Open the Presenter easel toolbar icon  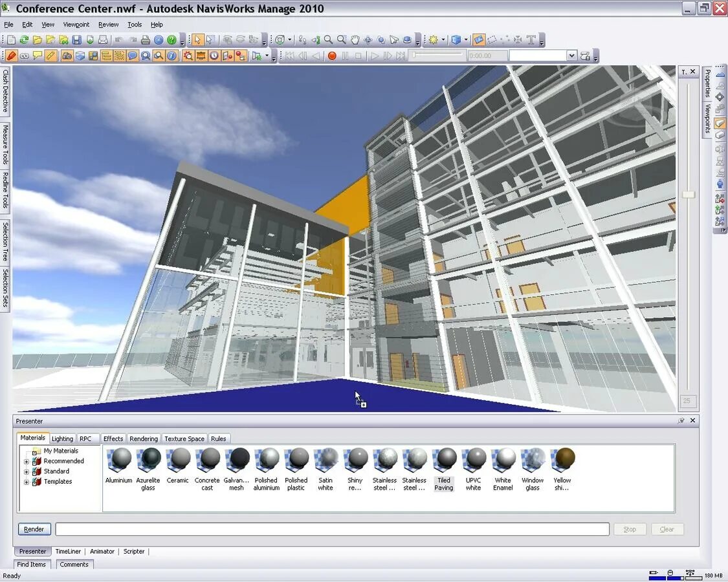(201, 56)
